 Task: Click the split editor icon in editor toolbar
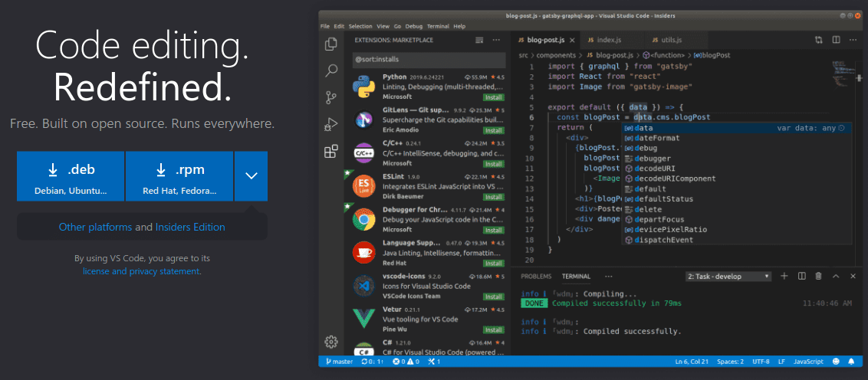coord(837,40)
